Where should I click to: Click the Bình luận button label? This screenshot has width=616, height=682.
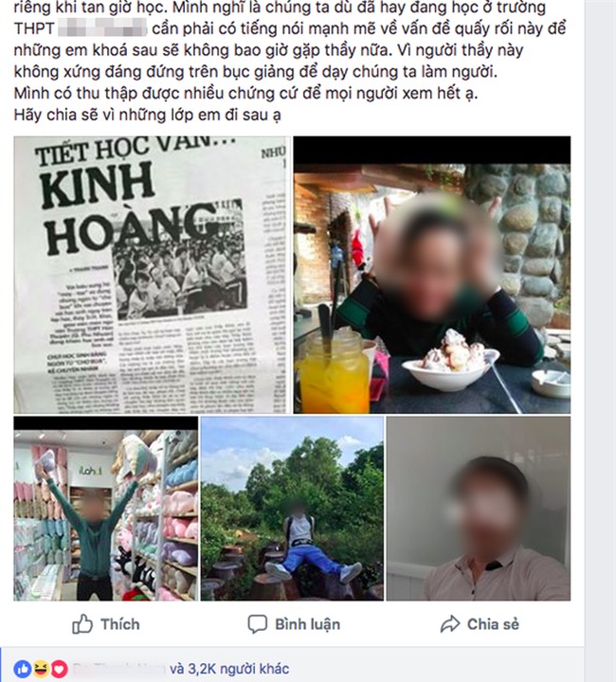(x=308, y=624)
